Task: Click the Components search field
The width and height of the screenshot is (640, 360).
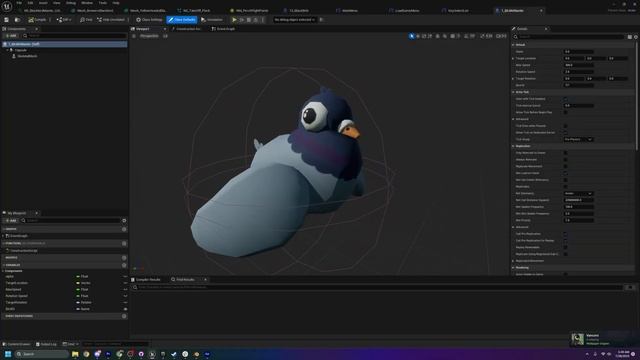Action: (75, 36)
